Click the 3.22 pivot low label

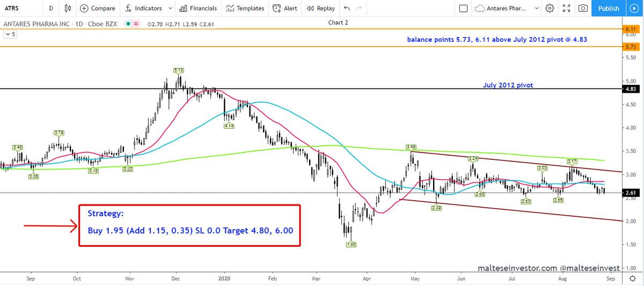[x=128, y=169]
